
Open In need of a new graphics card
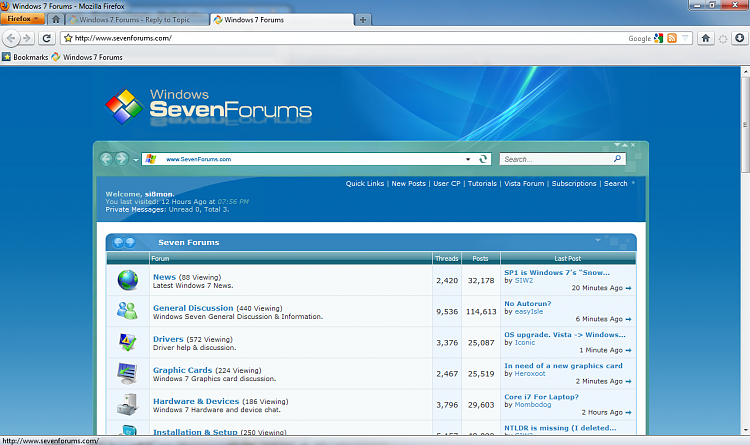coord(563,366)
